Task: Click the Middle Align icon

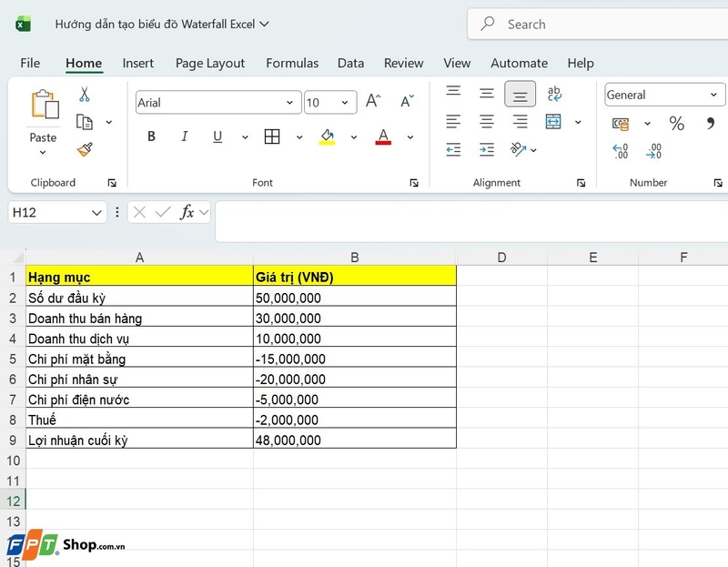Action: coord(487,94)
